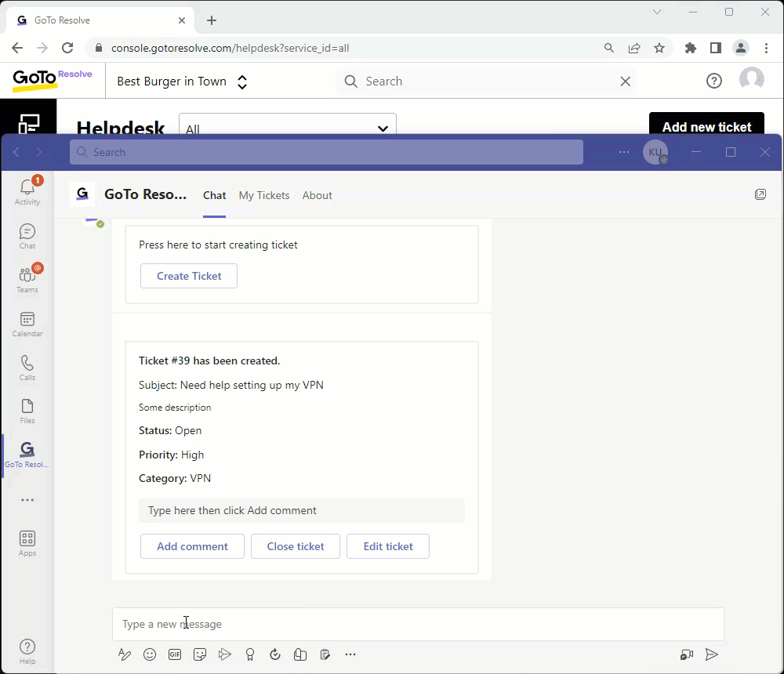The width and height of the screenshot is (784, 674).
Task: Pop out the GoTo Resolve chat
Action: tap(760, 194)
